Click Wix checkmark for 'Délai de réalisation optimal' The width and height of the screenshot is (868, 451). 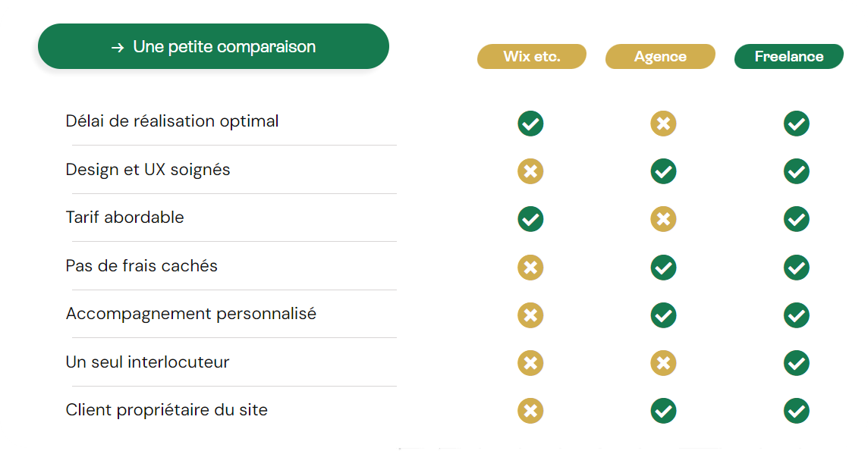pos(530,124)
